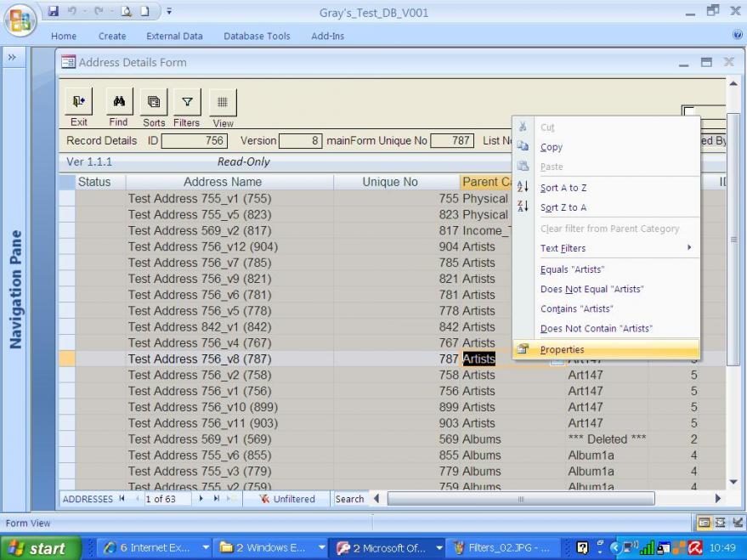
Task: Select Sort A to Z menu entry
Action: click(x=563, y=188)
